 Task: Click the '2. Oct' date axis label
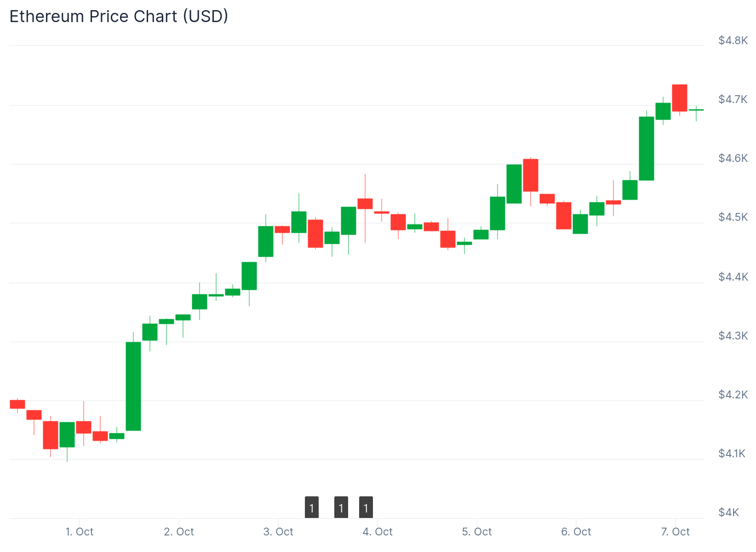click(179, 532)
